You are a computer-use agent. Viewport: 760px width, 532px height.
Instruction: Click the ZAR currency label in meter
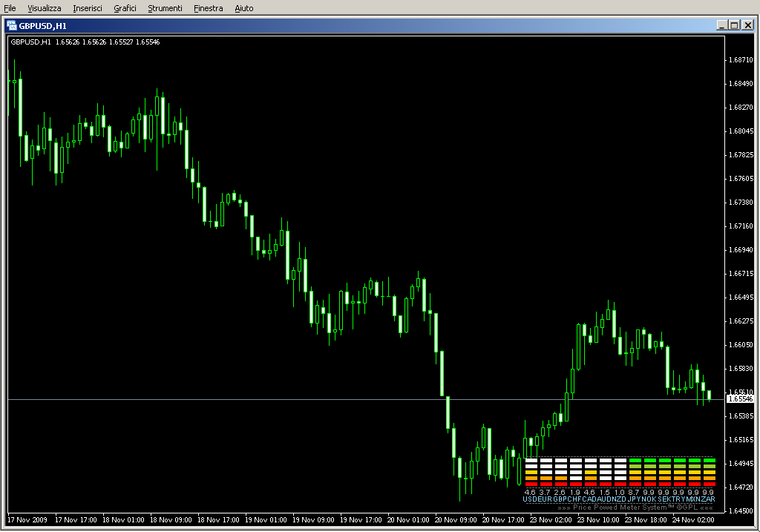click(708, 499)
